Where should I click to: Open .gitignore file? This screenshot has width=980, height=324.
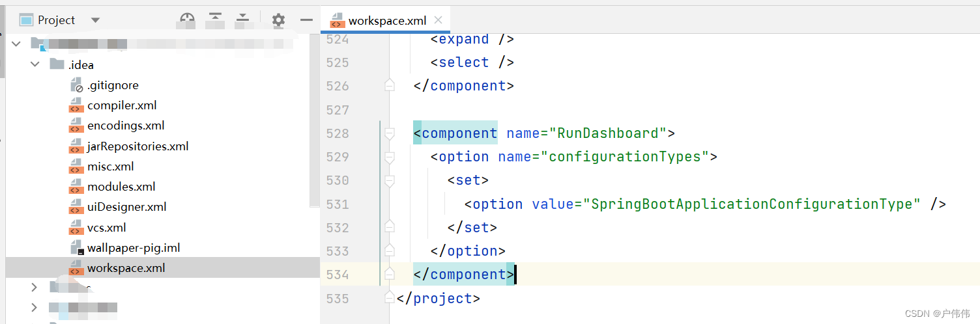(113, 85)
